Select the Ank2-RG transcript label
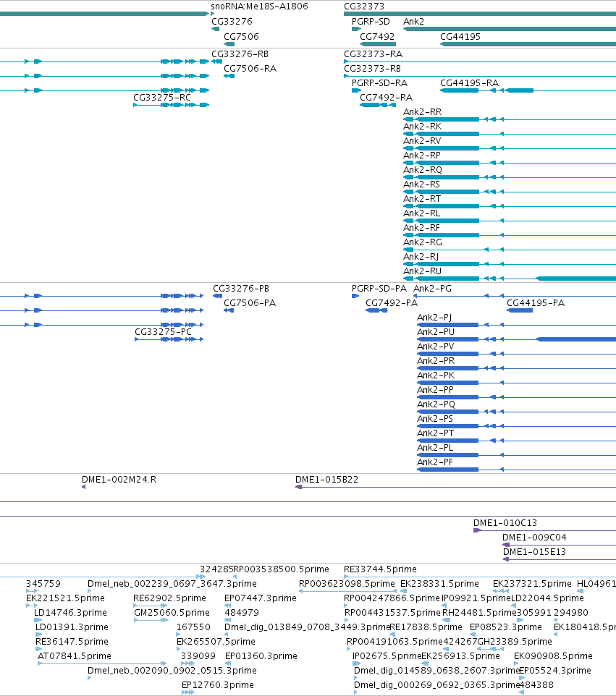Screen dimensions: 616x696 click(x=423, y=242)
